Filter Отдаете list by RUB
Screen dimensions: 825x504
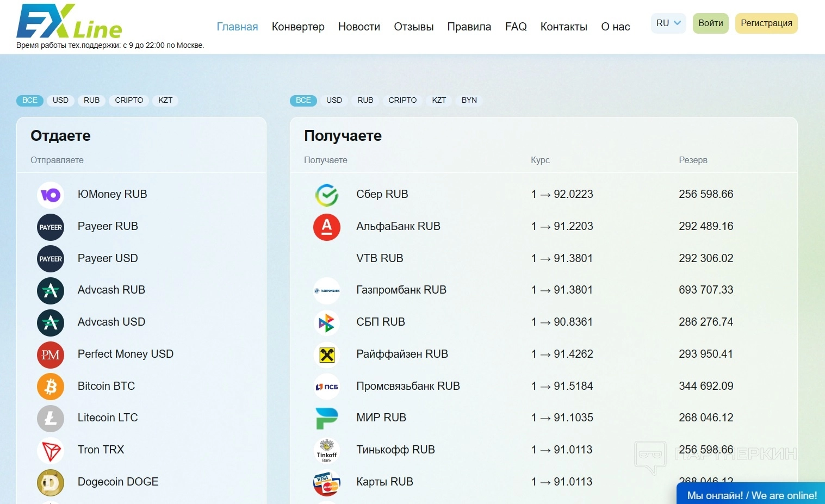pyautogui.click(x=92, y=100)
